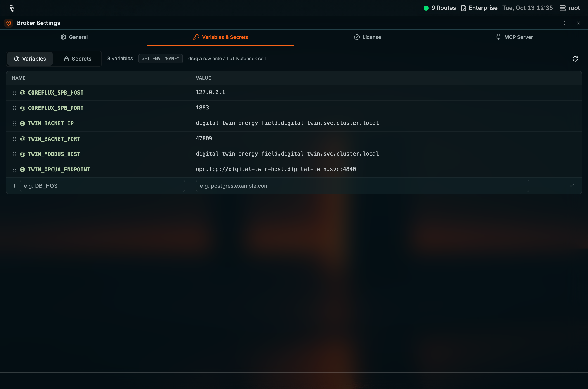Click the globe icon beside TWIN_BACNET_PORT
Viewport: 588px width, 389px height.
pos(23,139)
